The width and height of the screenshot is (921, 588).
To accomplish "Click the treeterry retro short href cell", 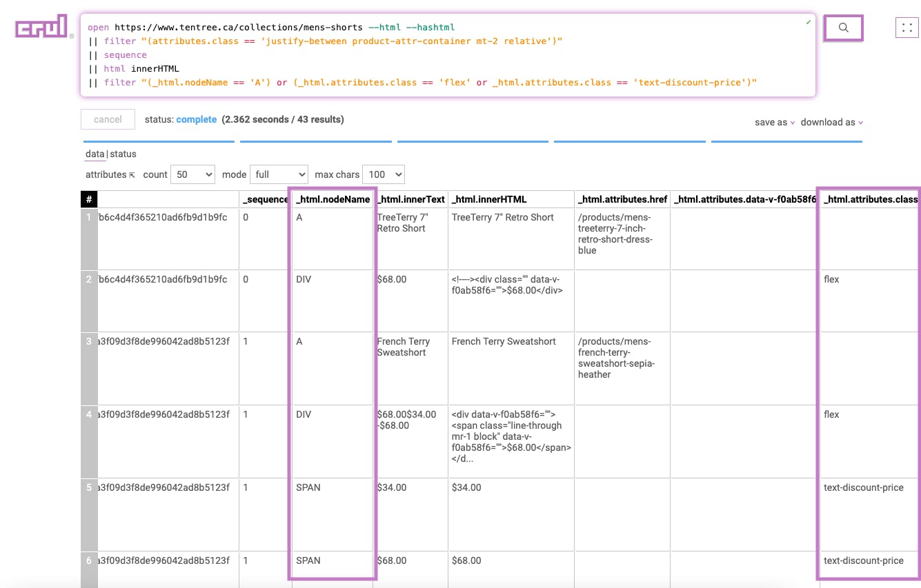I will coord(622,239).
